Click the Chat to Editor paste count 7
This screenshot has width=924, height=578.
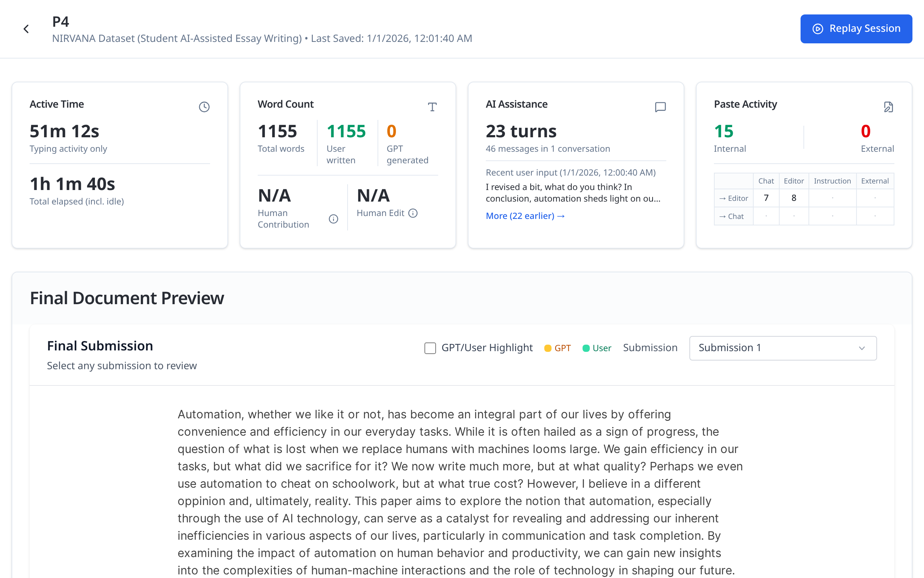coord(766,198)
